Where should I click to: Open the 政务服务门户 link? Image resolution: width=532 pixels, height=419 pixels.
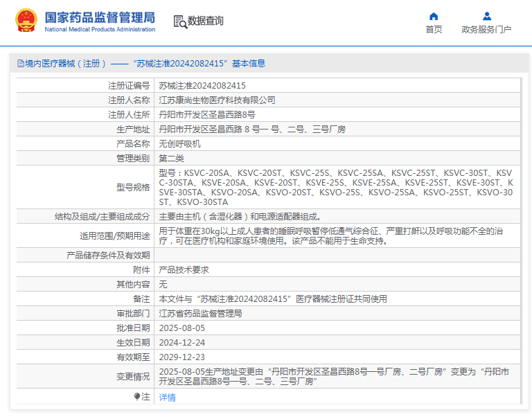(x=486, y=30)
